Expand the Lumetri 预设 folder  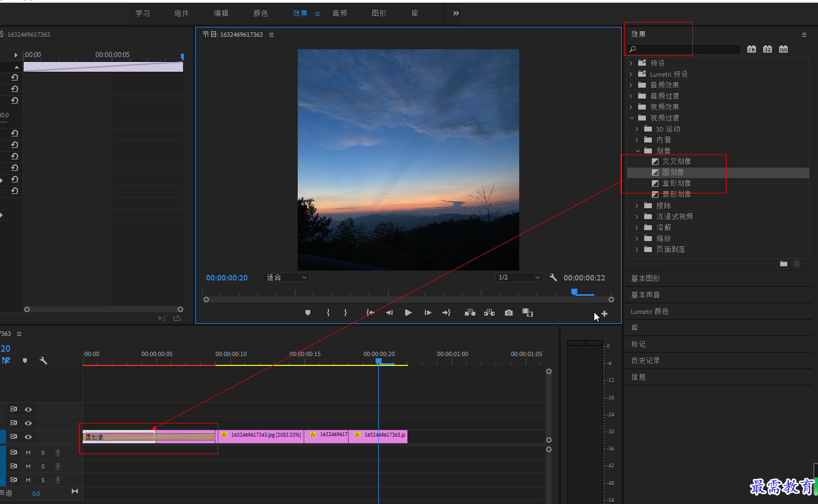(631, 74)
